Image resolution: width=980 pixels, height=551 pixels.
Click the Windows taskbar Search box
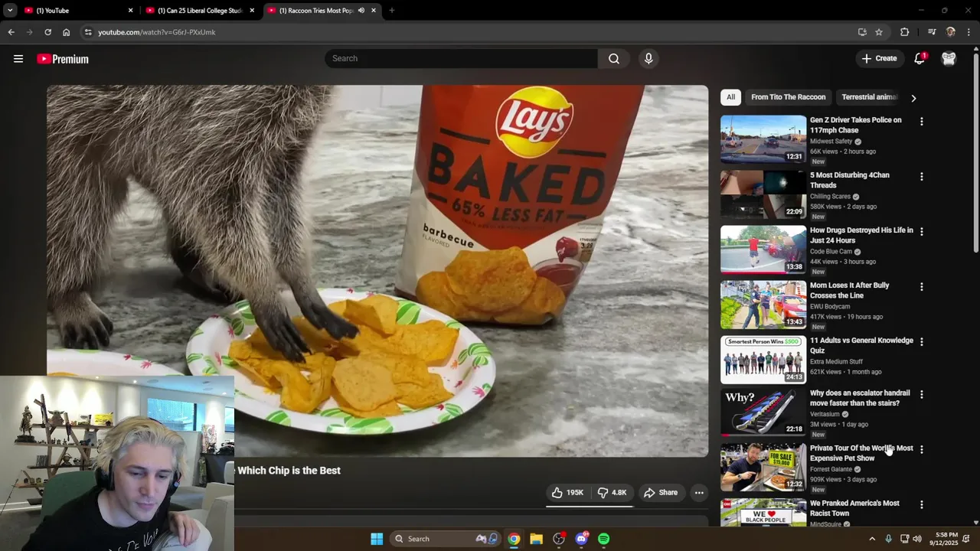pyautogui.click(x=446, y=539)
